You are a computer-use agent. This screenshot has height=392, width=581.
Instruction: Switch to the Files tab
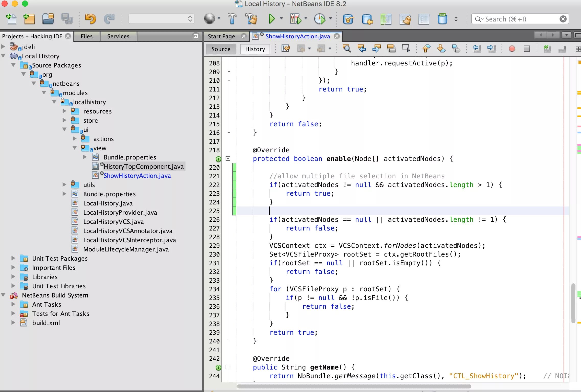87,36
